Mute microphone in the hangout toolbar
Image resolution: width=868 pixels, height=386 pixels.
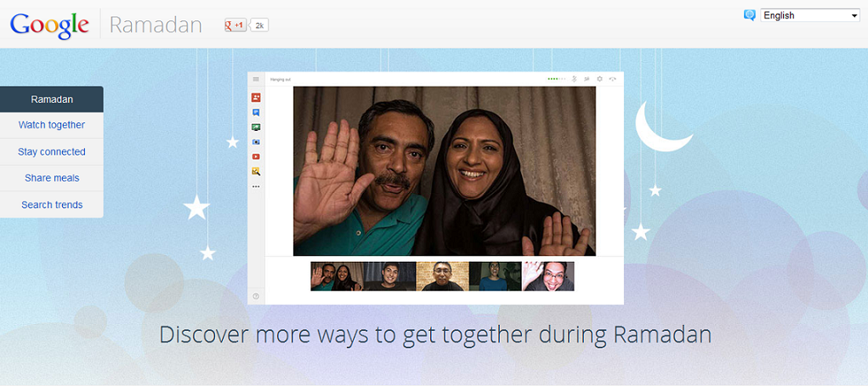pos(575,79)
